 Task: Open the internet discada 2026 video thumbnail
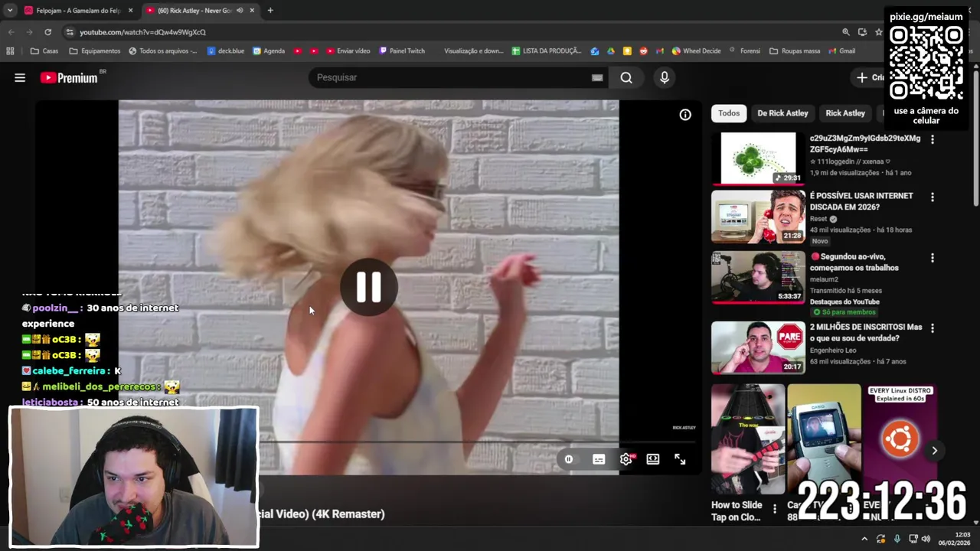pyautogui.click(x=758, y=217)
